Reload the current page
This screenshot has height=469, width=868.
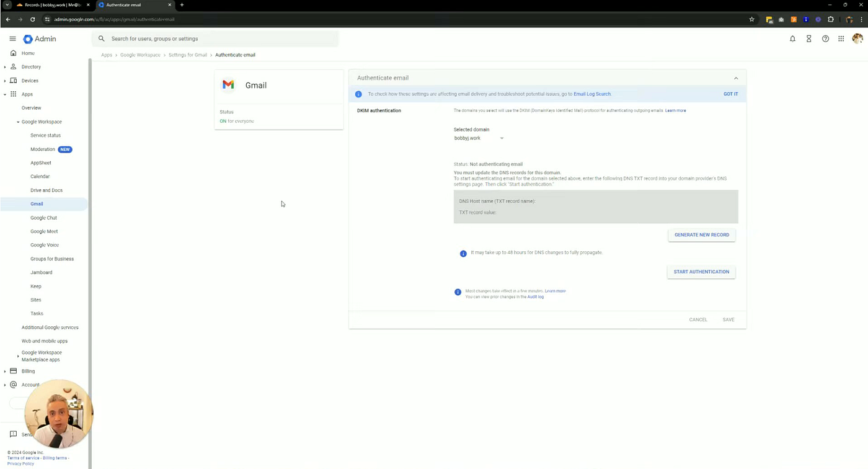(x=33, y=19)
